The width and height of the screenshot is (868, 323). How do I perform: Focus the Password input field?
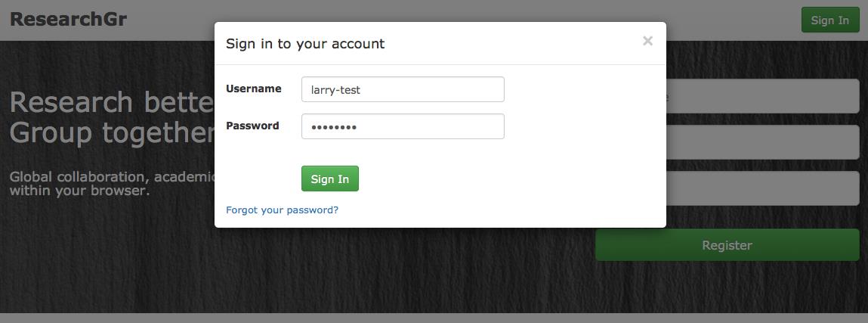coord(403,126)
